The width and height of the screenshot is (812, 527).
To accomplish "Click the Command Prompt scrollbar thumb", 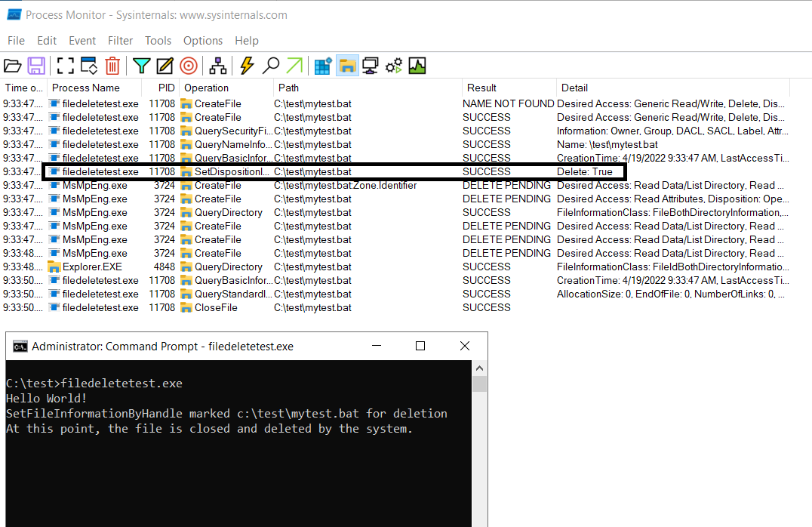I will pyautogui.click(x=479, y=384).
